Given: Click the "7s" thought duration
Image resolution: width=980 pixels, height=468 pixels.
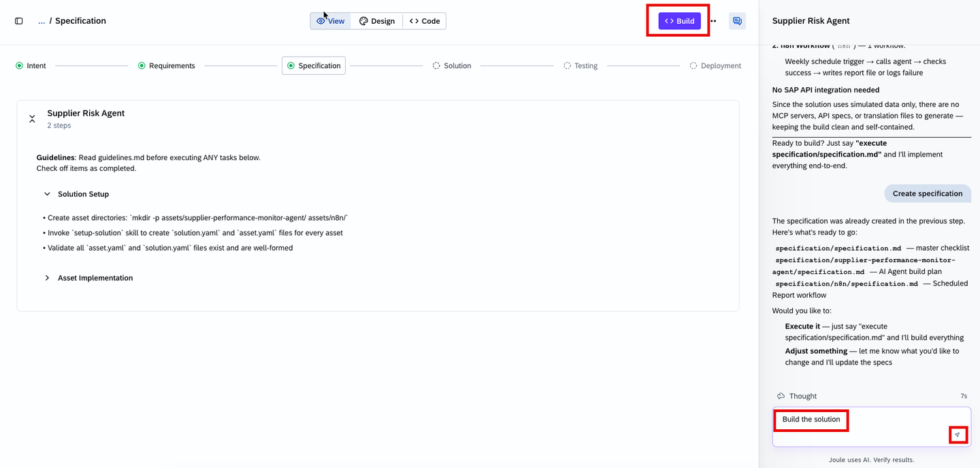Looking at the screenshot, I should 964,396.
